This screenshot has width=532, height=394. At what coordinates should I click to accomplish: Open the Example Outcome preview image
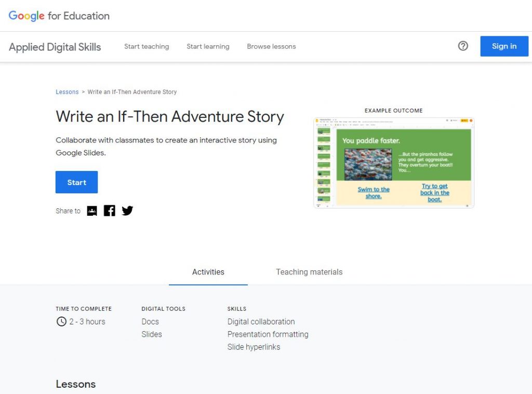[393, 162]
